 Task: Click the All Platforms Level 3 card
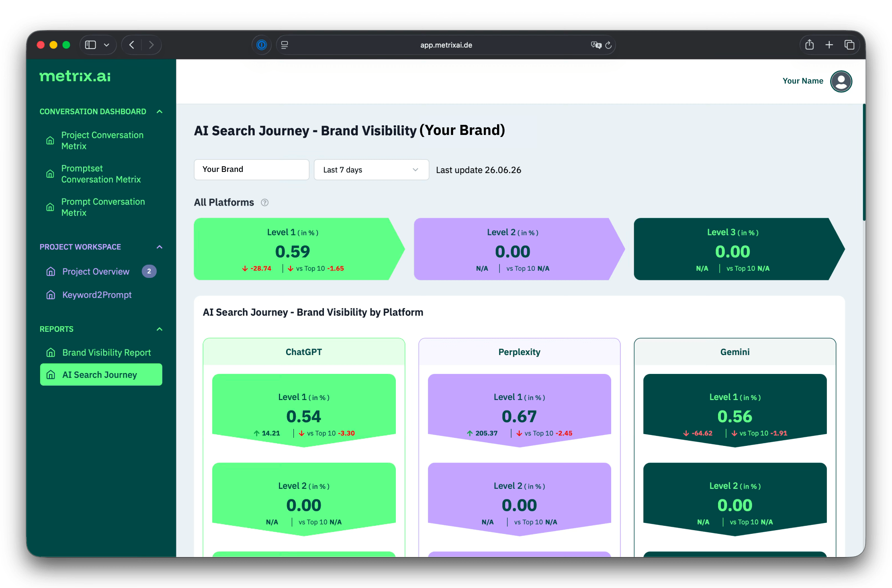(x=739, y=249)
